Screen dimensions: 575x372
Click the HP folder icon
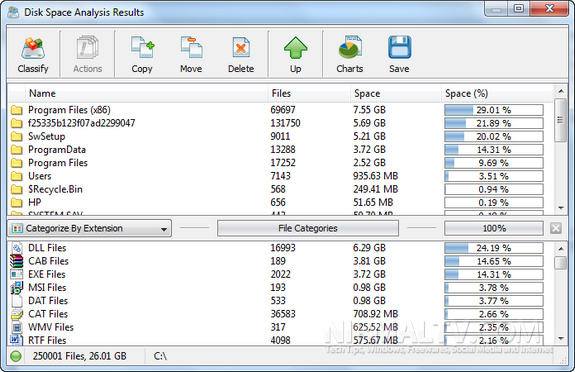pyautogui.click(x=16, y=202)
